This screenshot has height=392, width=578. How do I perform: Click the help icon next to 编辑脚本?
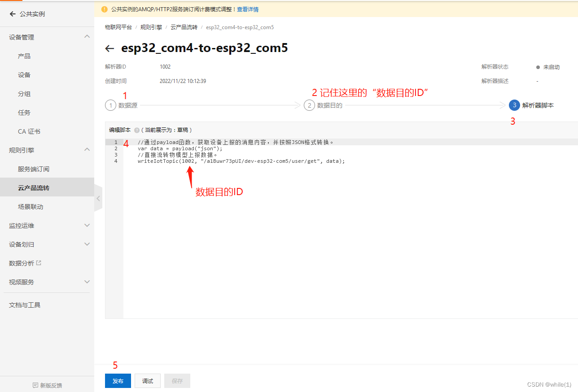tap(136, 130)
